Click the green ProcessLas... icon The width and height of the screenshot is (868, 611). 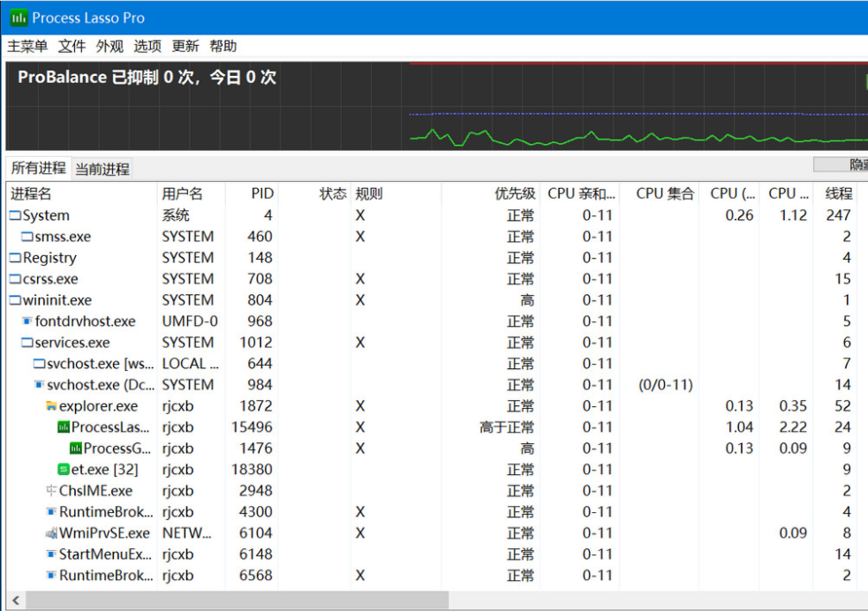pyautogui.click(x=64, y=427)
